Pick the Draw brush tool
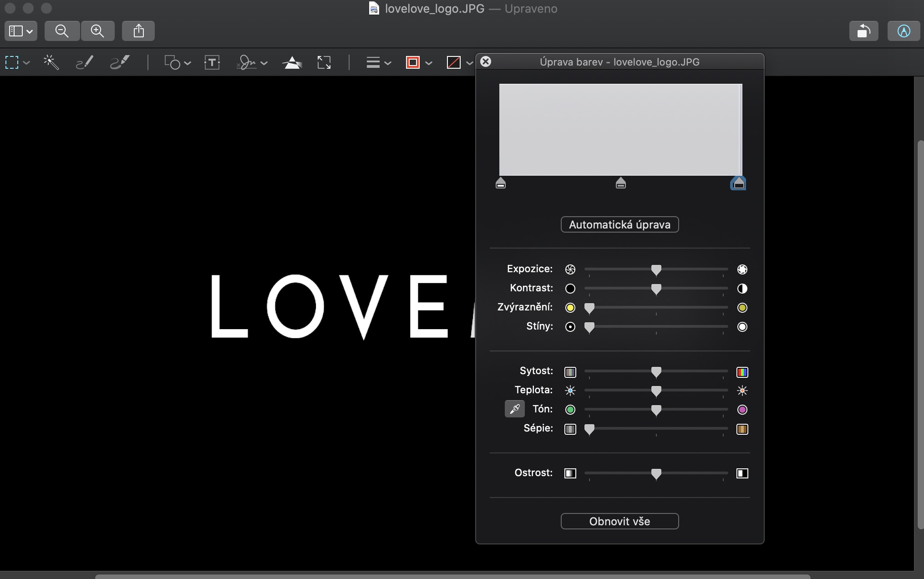The height and width of the screenshot is (579, 924). tap(120, 62)
